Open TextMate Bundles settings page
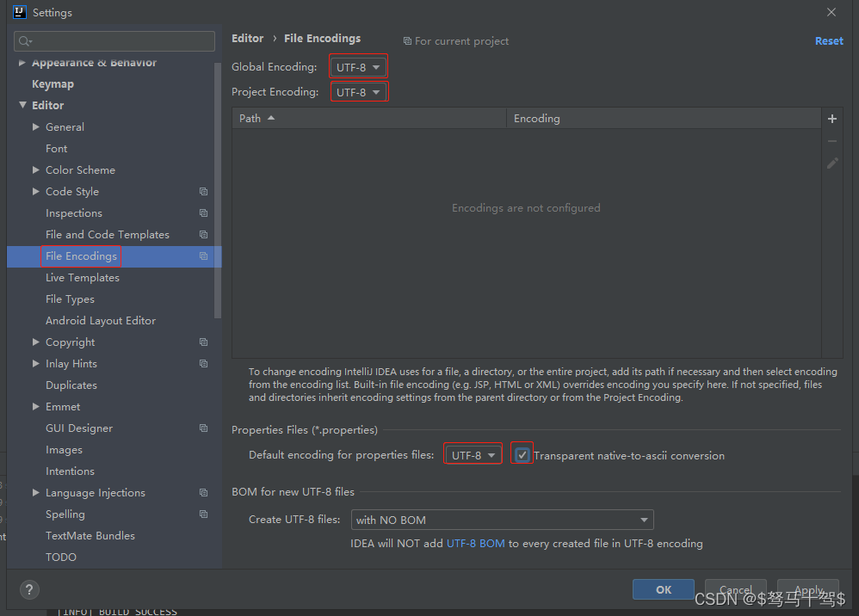This screenshot has height=616, width=859. coord(90,535)
